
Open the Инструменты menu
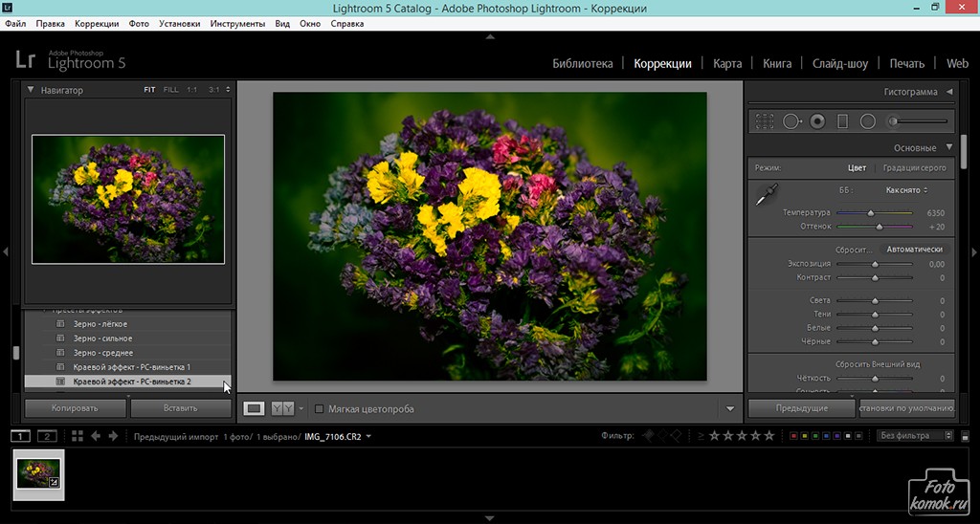[x=237, y=24]
